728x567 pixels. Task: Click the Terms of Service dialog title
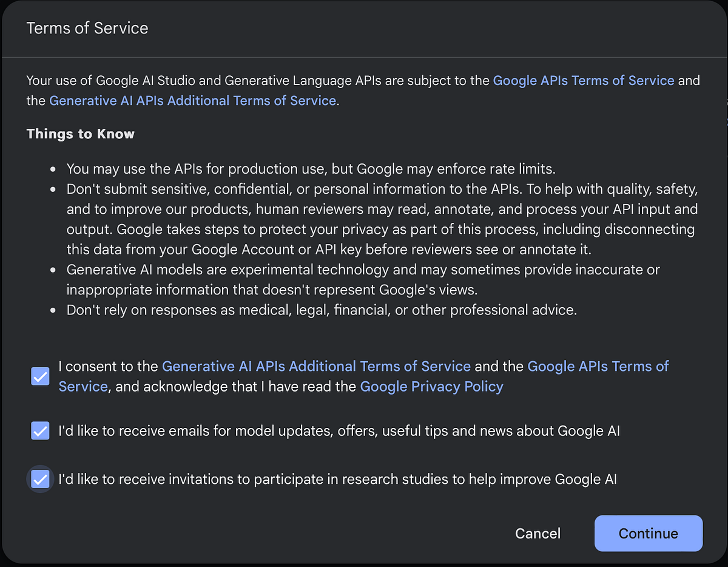[x=87, y=28]
